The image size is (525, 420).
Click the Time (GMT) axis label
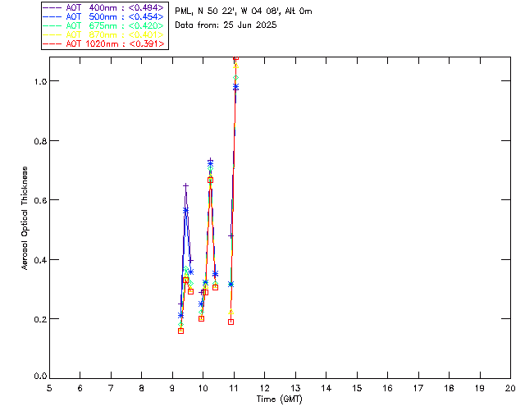tap(279, 399)
